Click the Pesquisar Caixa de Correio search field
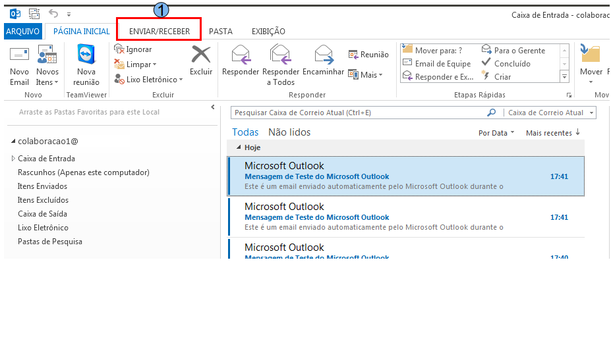This screenshot has height=364, width=611. click(x=356, y=113)
